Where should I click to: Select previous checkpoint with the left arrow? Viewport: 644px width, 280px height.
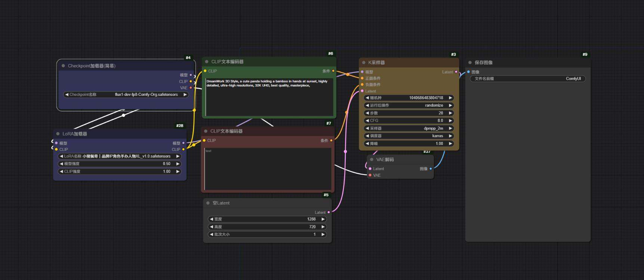pos(67,95)
